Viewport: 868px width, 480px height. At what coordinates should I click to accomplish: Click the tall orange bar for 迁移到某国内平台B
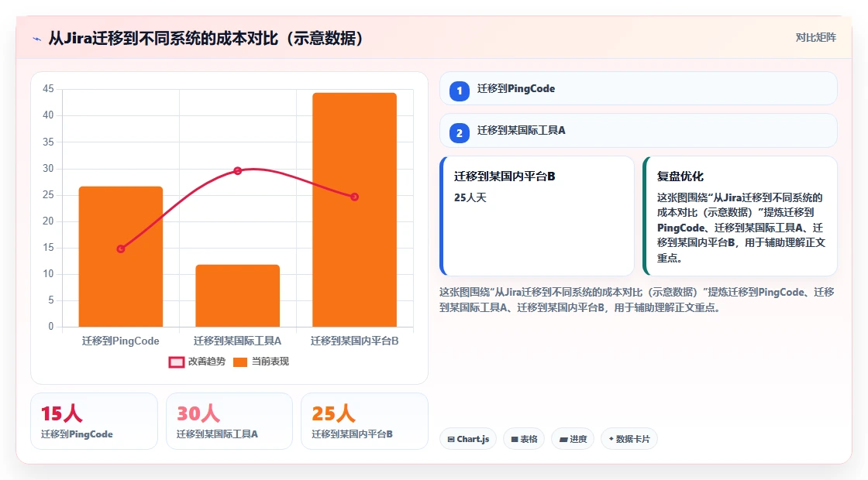click(354, 210)
